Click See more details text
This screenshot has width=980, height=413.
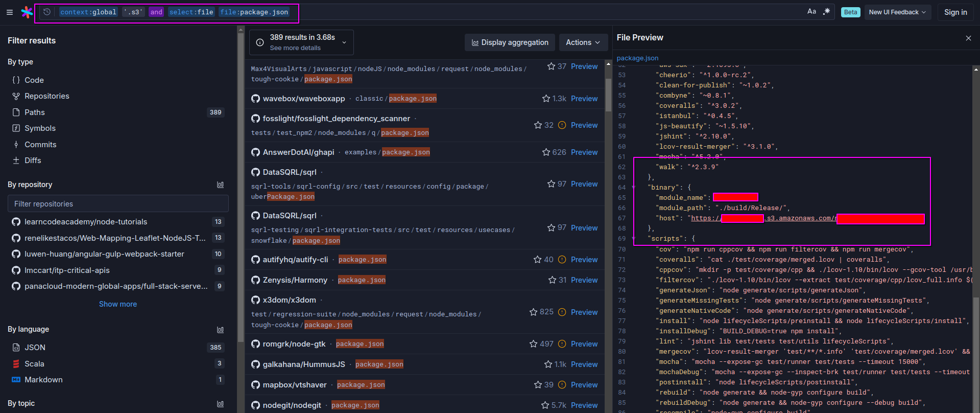pos(295,48)
